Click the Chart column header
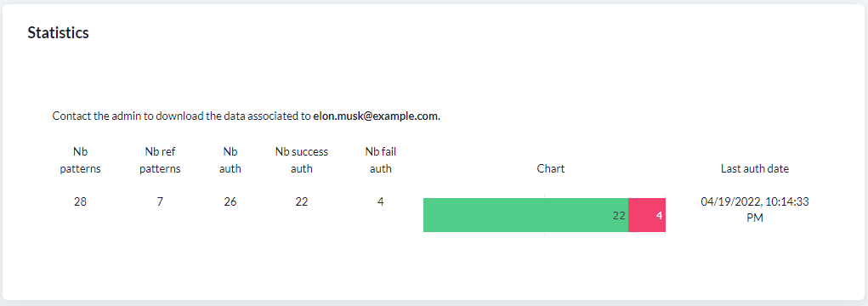The height and width of the screenshot is (306, 868). [551, 169]
